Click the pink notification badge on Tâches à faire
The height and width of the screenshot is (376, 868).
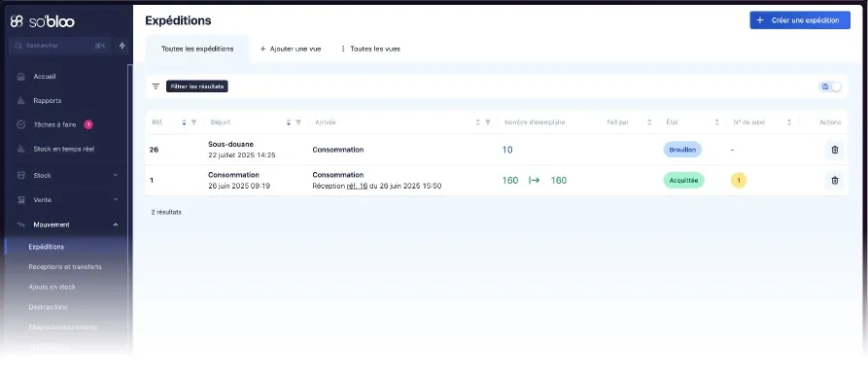(x=88, y=125)
